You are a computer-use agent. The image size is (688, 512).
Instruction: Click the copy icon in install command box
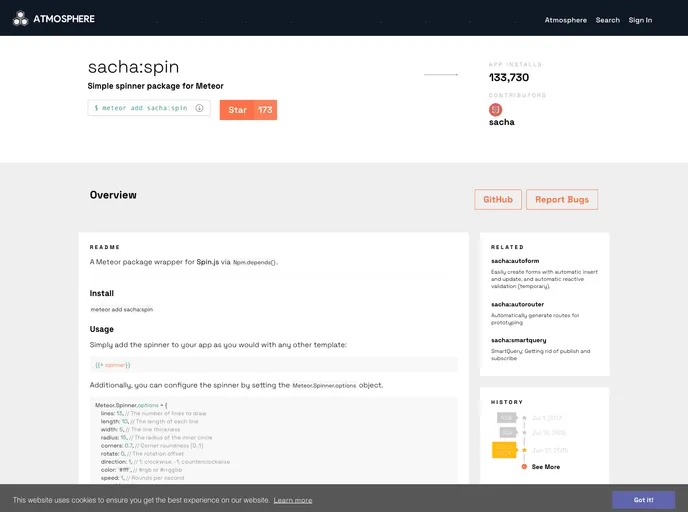coord(199,108)
